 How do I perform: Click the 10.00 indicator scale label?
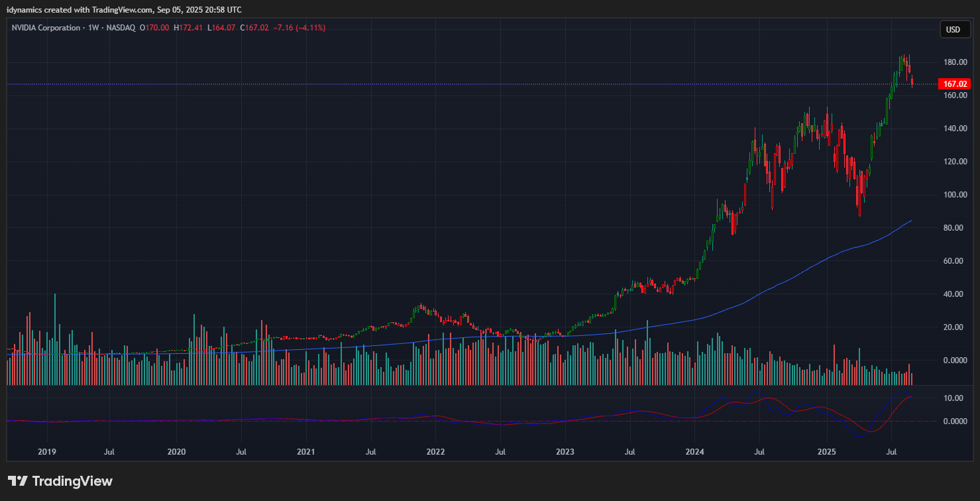point(953,398)
